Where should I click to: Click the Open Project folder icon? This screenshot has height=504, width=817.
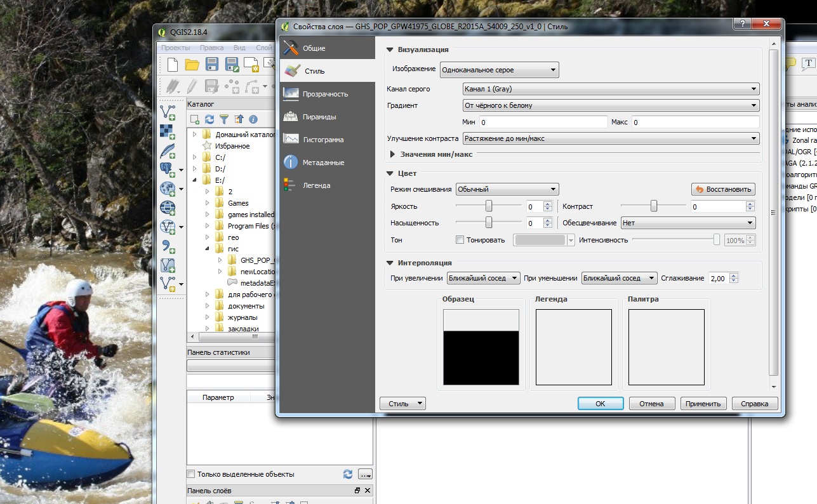pos(192,64)
